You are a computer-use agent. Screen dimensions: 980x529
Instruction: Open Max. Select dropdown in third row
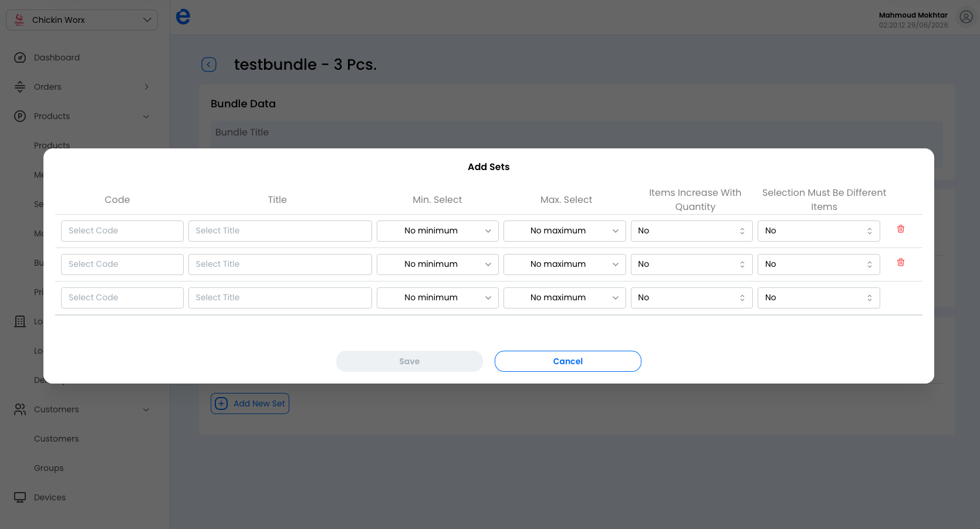pos(565,298)
